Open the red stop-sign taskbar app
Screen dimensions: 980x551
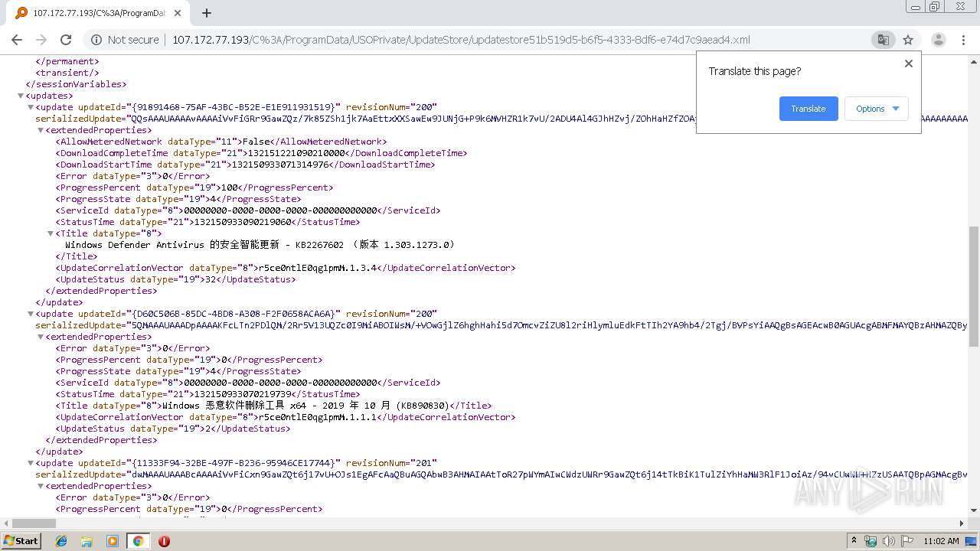164,541
